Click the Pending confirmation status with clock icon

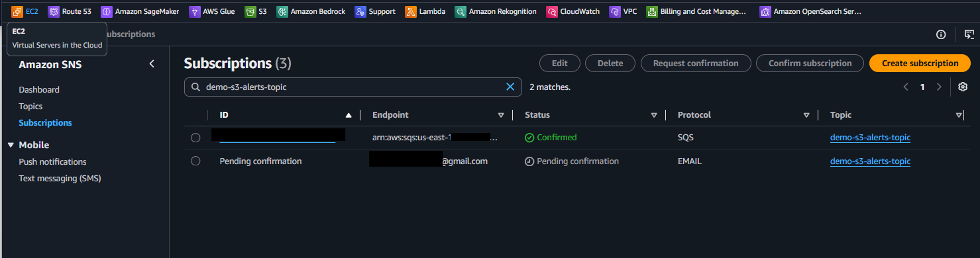[572, 161]
